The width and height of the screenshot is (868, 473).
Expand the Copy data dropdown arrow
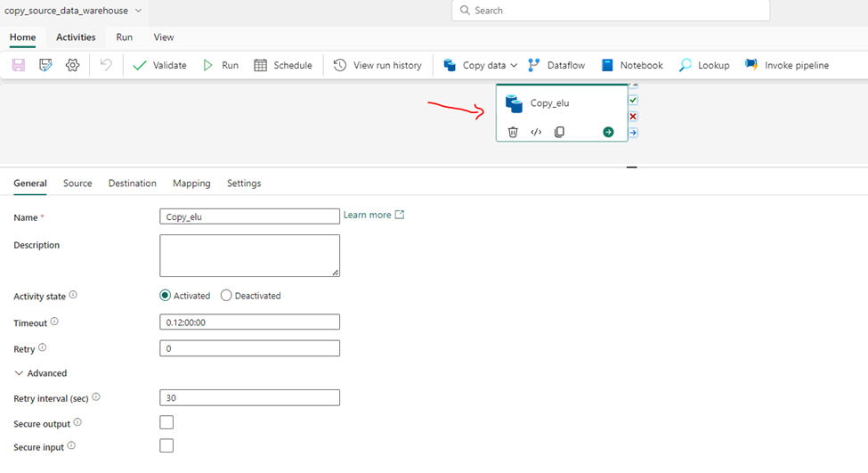pyautogui.click(x=514, y=65)
